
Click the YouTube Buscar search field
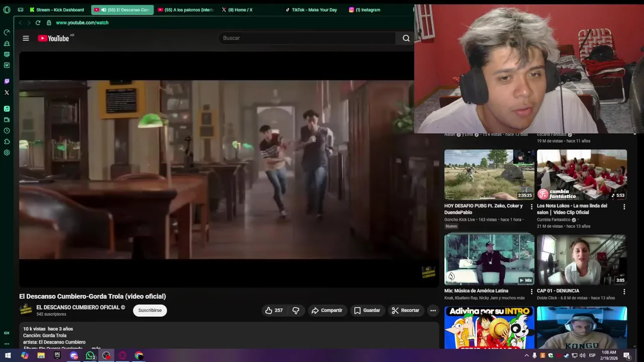pyautogui.click(x=308, y=38)
